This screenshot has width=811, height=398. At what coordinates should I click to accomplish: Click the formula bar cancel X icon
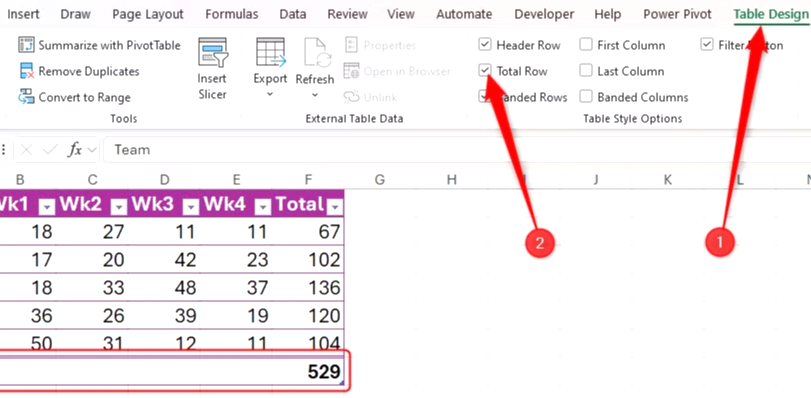pos(26,150)
